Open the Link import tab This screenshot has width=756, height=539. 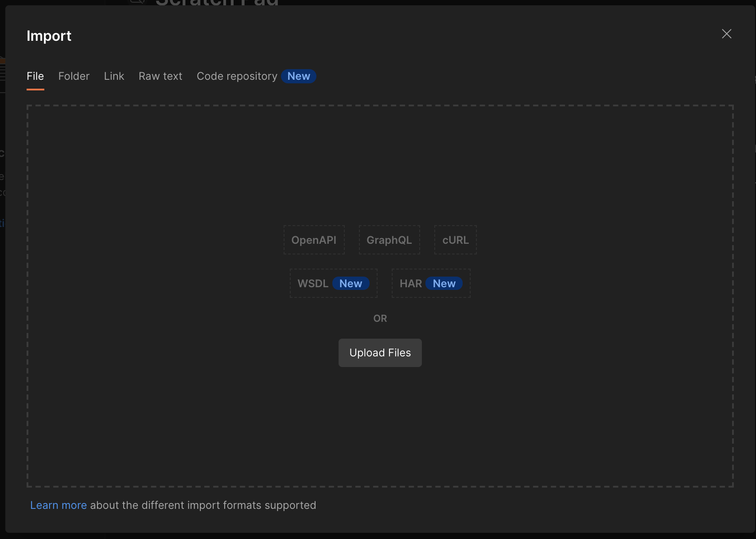[x=114, y=76]
